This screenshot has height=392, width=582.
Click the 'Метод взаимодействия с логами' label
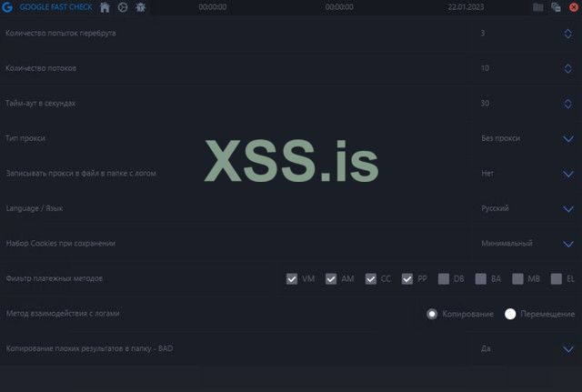click(63, 313)
